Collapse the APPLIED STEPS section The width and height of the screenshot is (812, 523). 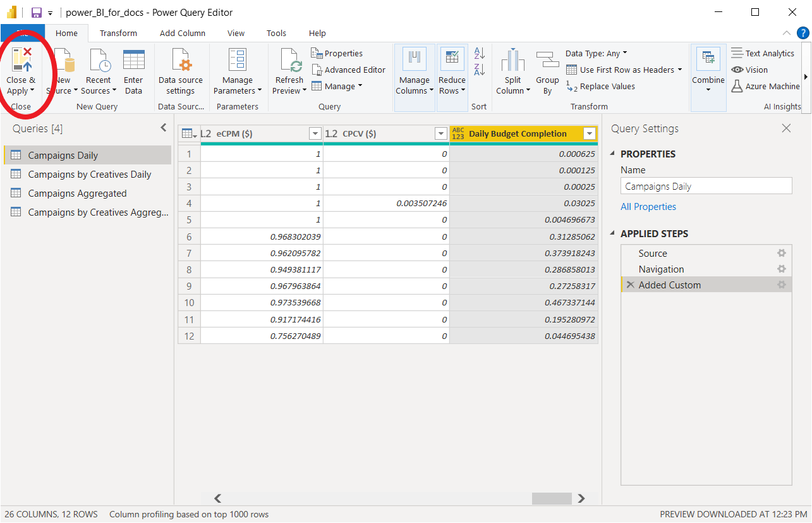coord(612,233)
